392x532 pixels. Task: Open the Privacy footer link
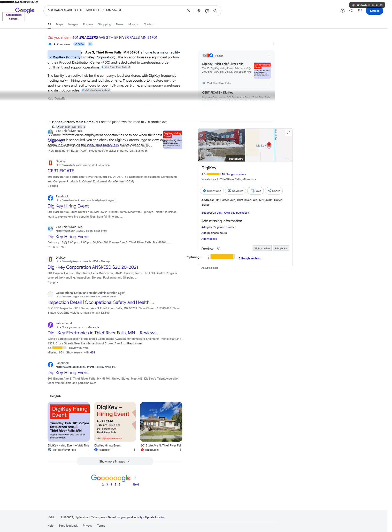tap(87, 526)
